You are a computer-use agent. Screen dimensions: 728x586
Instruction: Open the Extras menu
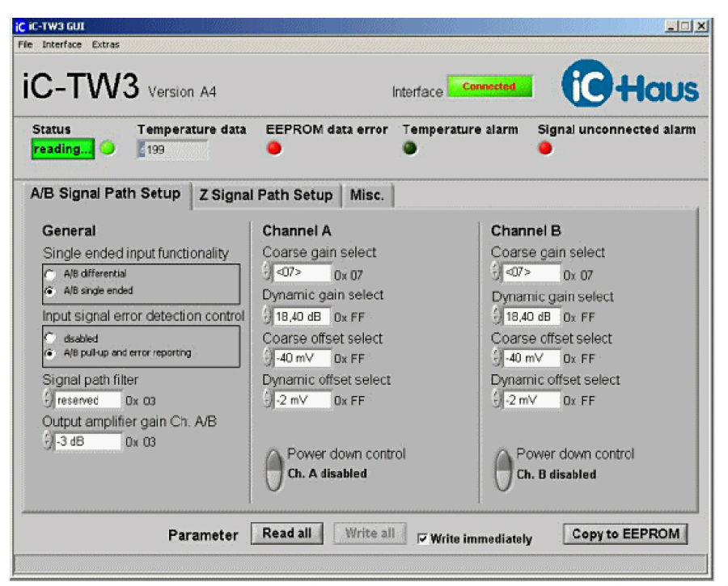click(x=105, y=44)
